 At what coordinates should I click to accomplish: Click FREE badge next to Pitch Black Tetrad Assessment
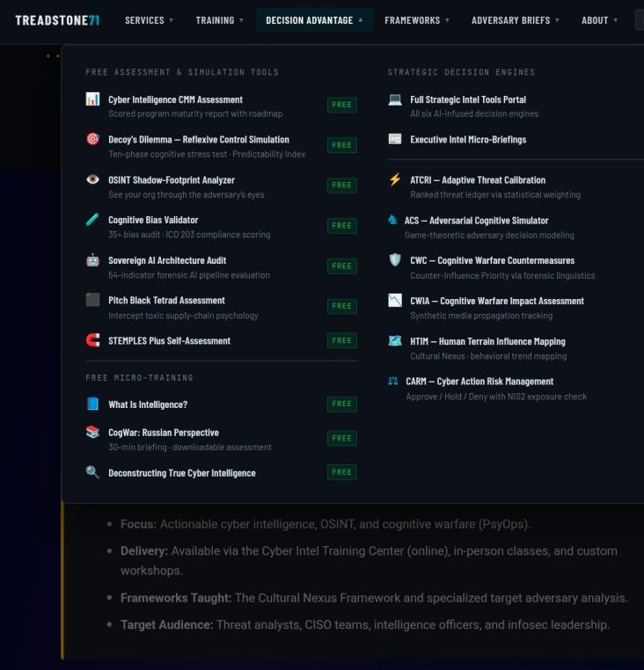(x=341, y=306)
